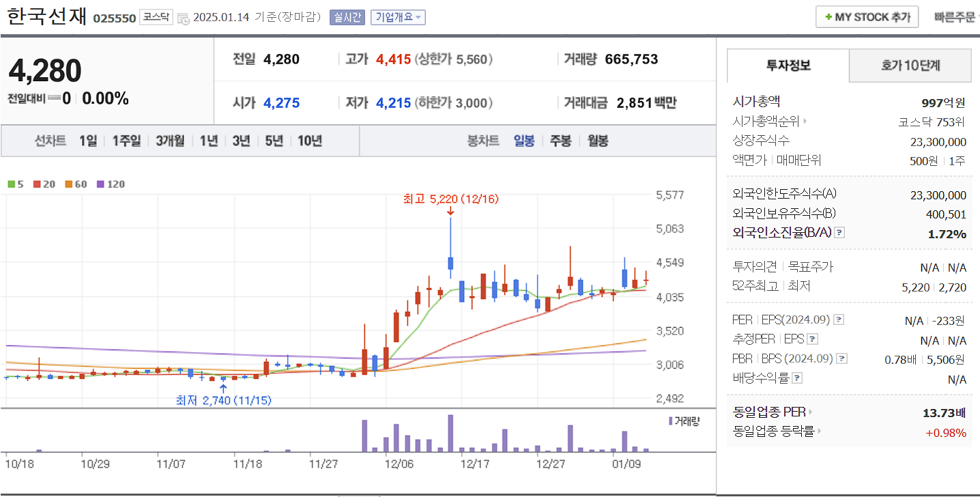
Task: Click the 최고 5,220 (12/16) chart marker
Action: [x=451, y=199]
